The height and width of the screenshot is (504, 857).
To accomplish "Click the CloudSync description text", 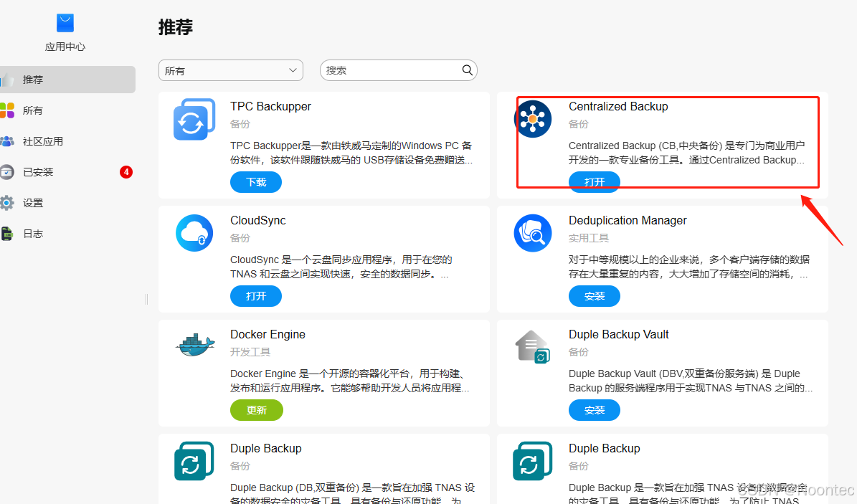I will pyautogui.click(x=341, y=267).
